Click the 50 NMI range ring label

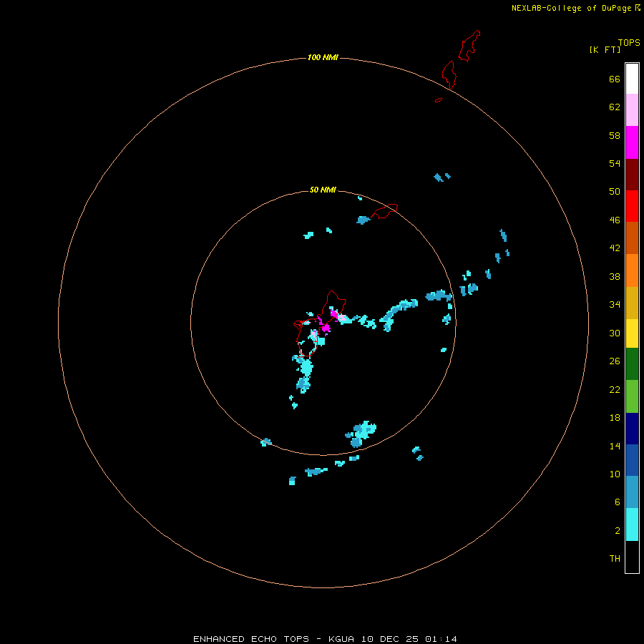(x=323, y=190)
